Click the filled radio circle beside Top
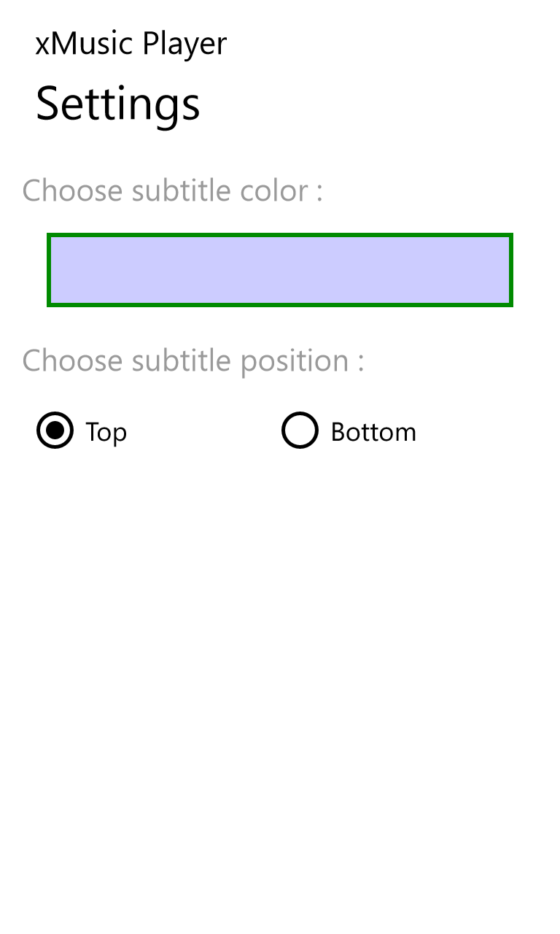560x934 pixels. pos(55,431)
